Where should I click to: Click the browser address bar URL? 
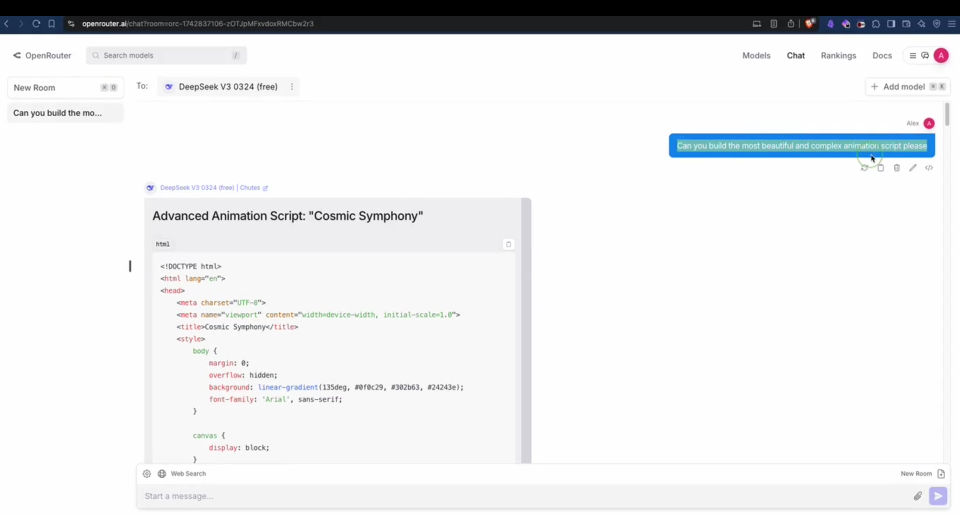[197, 24]
